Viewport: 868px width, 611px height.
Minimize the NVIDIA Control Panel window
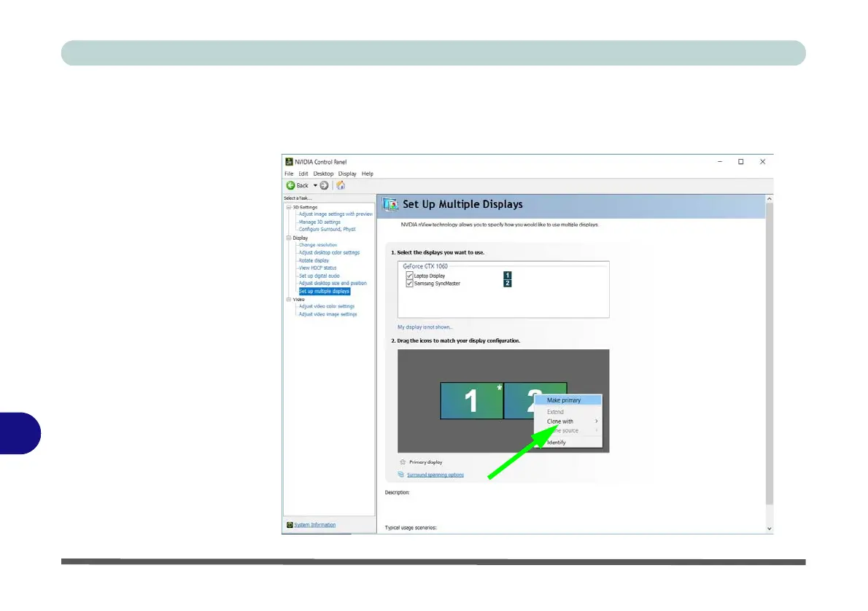pyautogui.click(x=720, y=162)
